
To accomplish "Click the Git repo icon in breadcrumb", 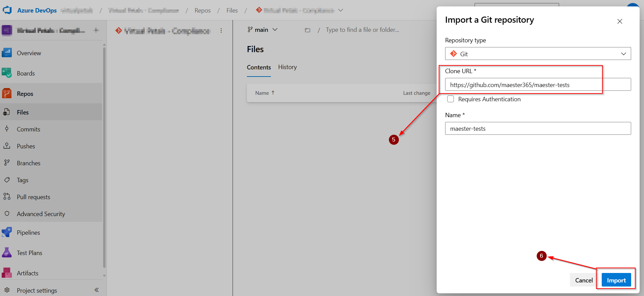I will tap(259, 10).
